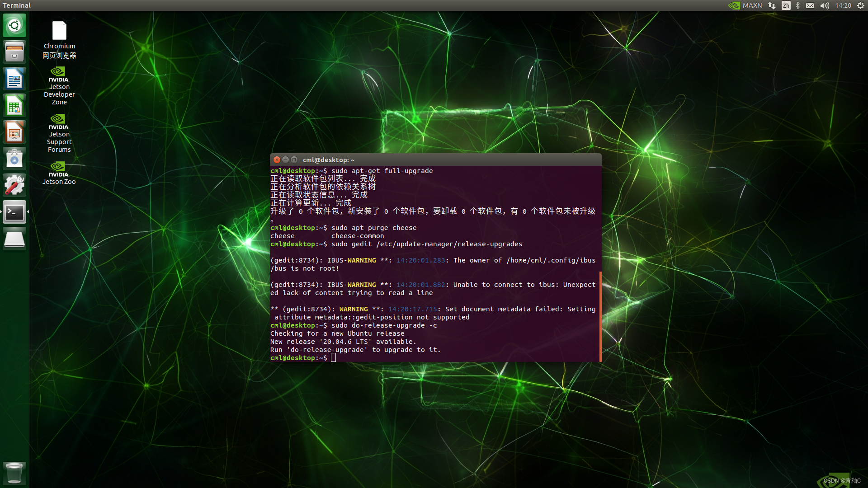Open the MAXN power mode indicator
The height and width of the screenshot is (488, 868).
click(745, 5)
